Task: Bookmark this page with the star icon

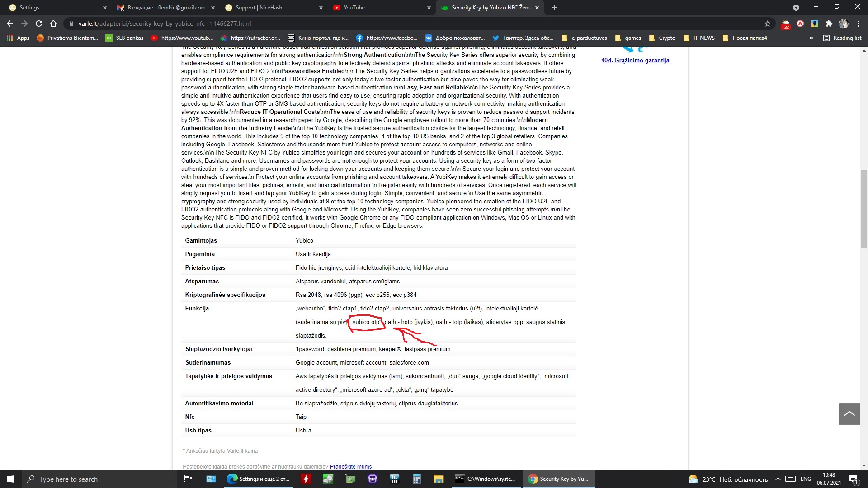Action: click(768, 23)
